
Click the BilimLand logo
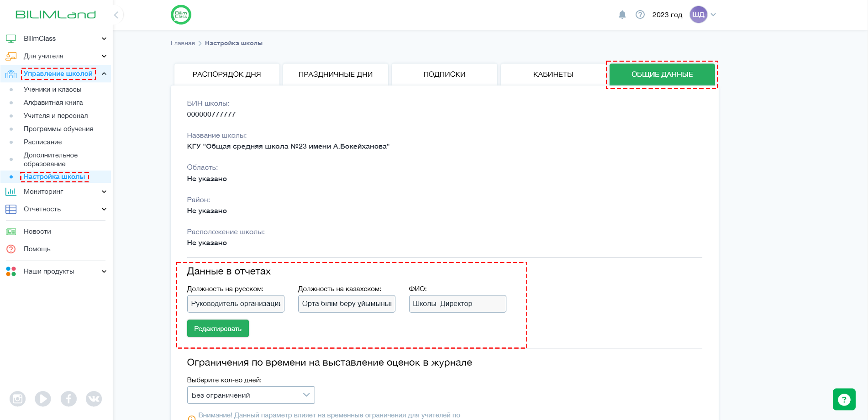[56, 14]
